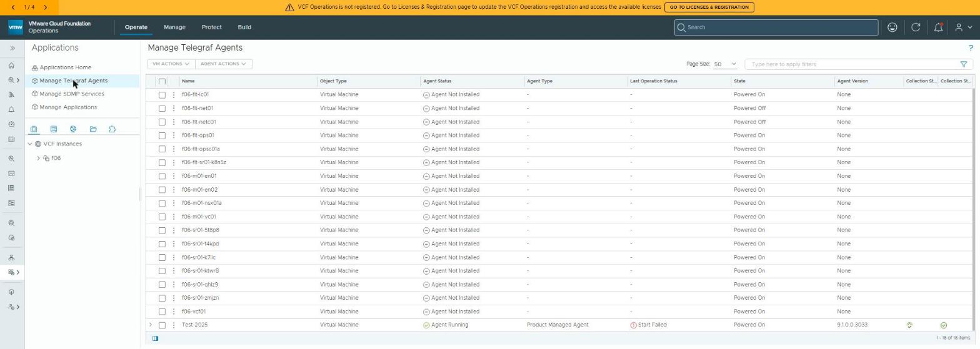The height and width of the screenshot is (349, 980).
Task: Open the notifications bell in the top bar
Action: tap(938, 27)
